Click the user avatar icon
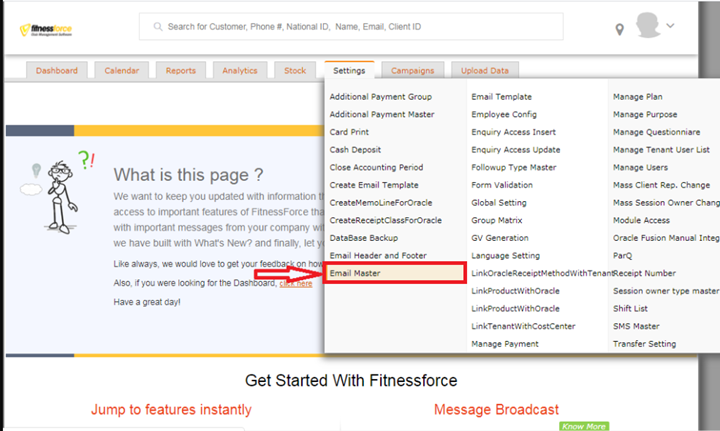Image resolution: width=720 pixels, height=431 pixels. [648, 25]
